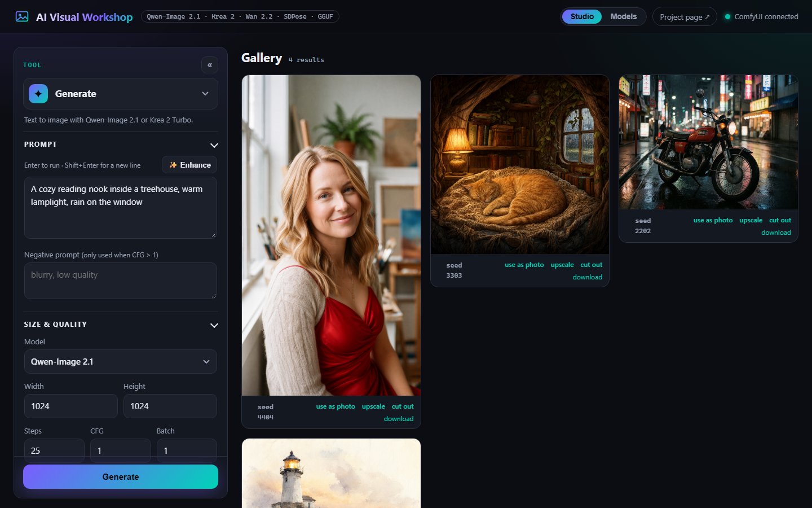Click 'cut out' for seed 2202
The width and height of the screenshot is (812, 508).
[x=780, y=220]
